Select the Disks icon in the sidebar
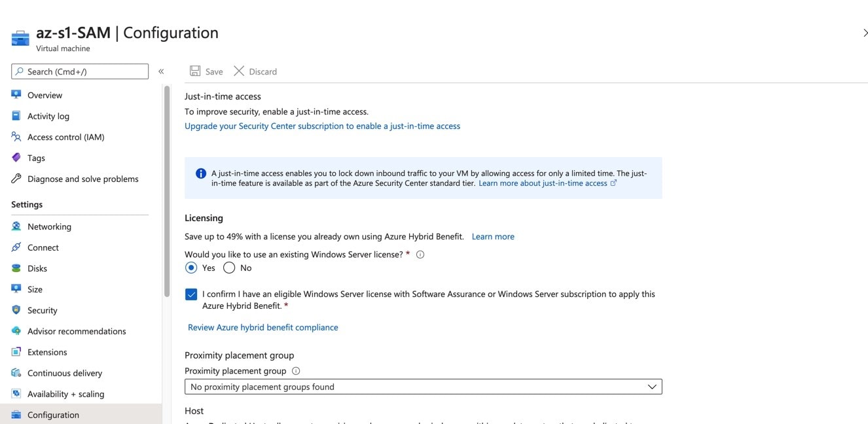 coord(16,268)
